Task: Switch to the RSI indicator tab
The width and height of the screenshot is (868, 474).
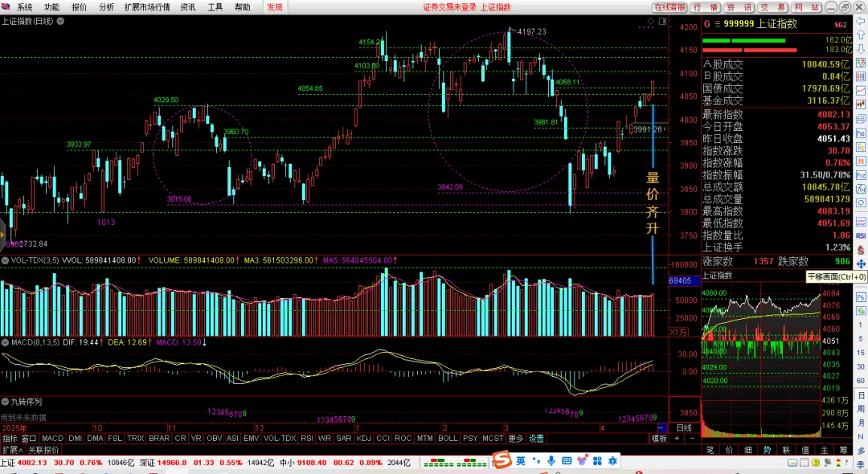Action: (307, 438)
